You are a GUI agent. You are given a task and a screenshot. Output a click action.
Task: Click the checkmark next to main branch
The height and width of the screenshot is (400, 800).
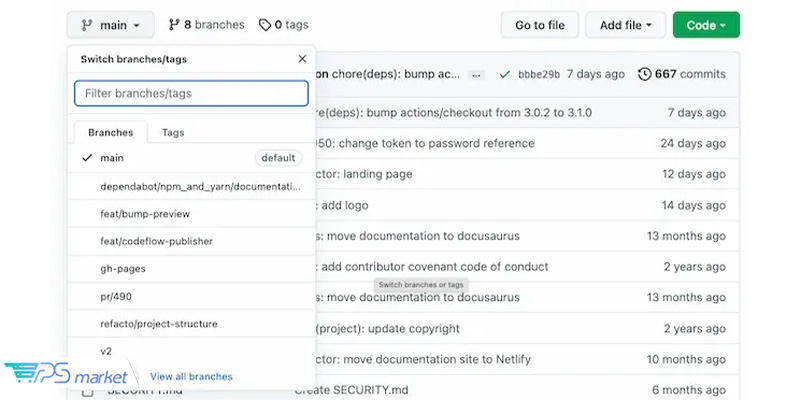pos(87,158)
